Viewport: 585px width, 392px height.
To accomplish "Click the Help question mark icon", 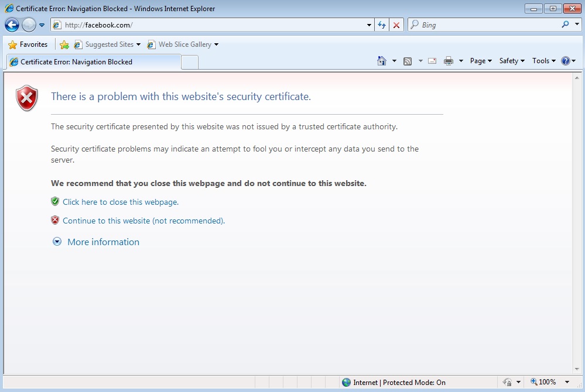I will coord(566,61).
